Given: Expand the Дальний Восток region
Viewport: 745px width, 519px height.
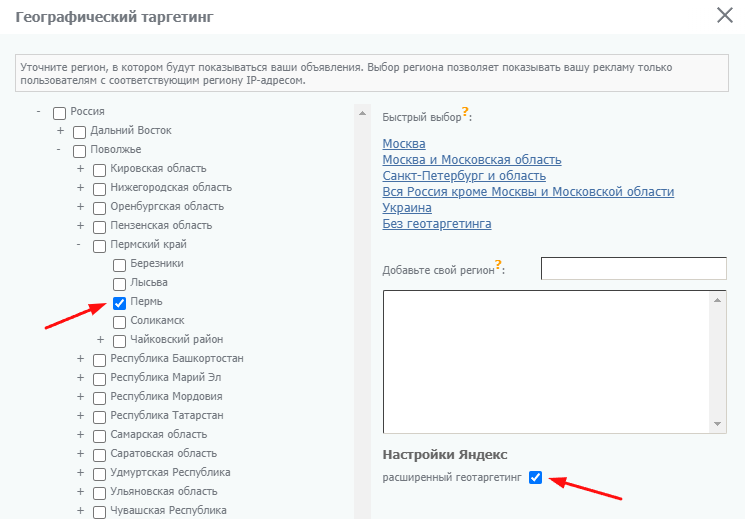Looking at the screenshot, I should pyautogui.click(x=60, y=131).
